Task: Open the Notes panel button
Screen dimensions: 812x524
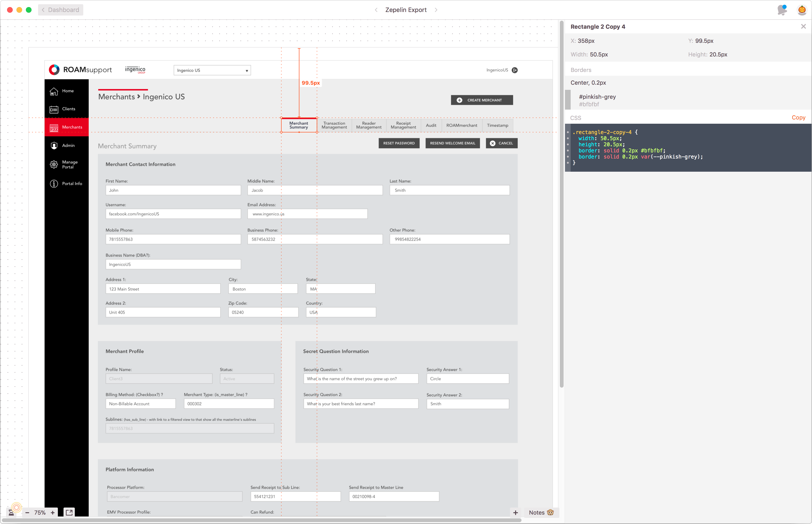Action: (x=541, y=512)
